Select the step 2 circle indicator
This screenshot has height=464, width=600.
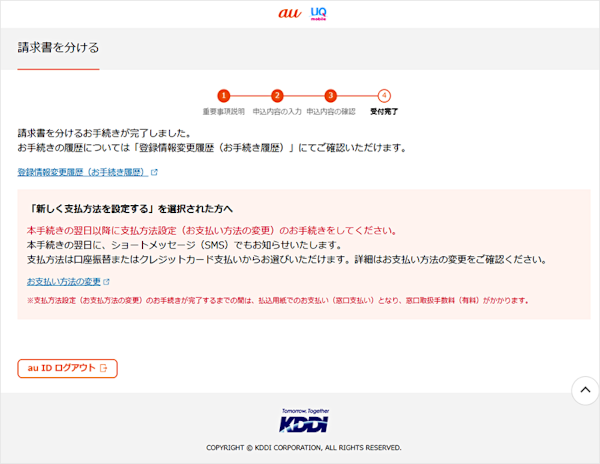point(277,95)
